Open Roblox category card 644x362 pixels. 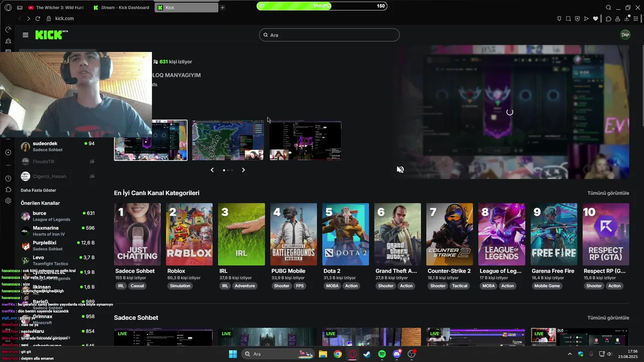pos(189,234)
